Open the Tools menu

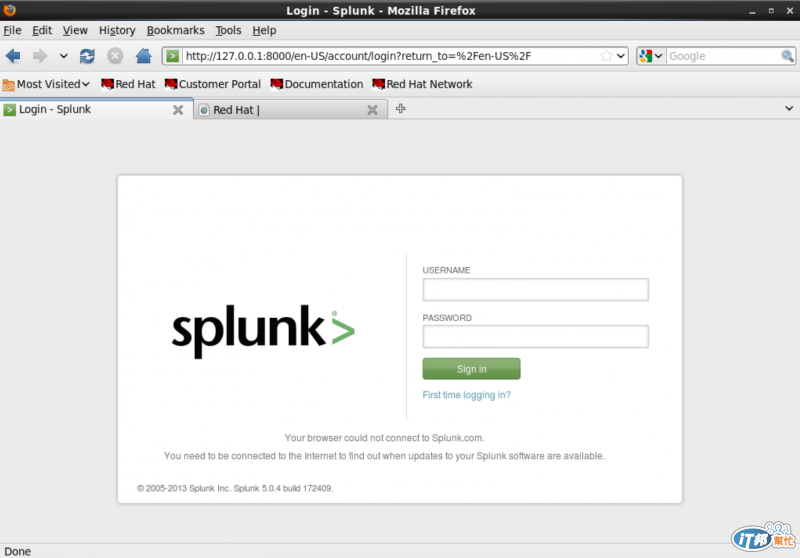[228, 30]
